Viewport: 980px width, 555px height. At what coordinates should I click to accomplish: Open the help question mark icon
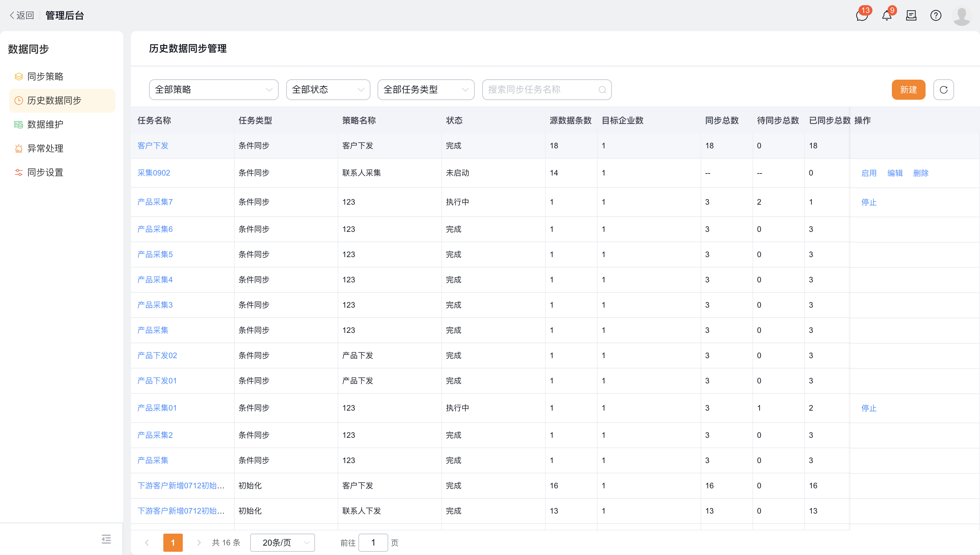coord(936,16)
